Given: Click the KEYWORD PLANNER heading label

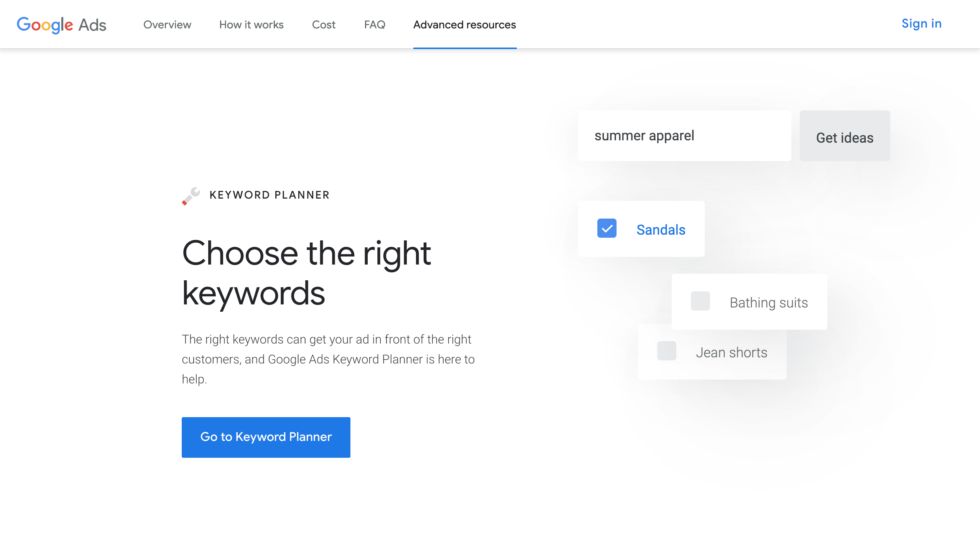Looking at the screenshot, I should (x=270, y=195).
